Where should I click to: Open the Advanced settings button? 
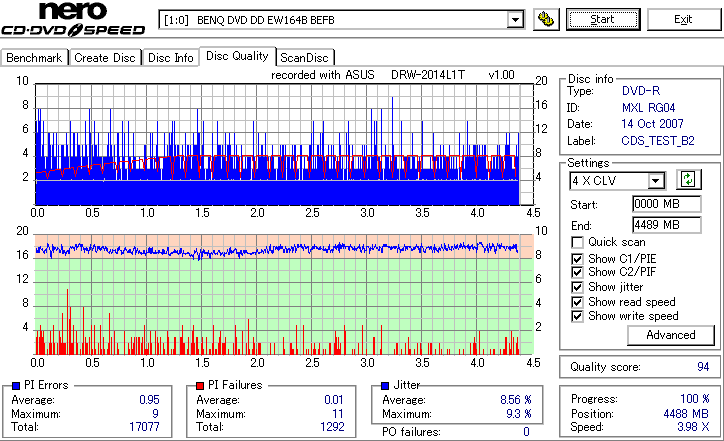[671, 335]
